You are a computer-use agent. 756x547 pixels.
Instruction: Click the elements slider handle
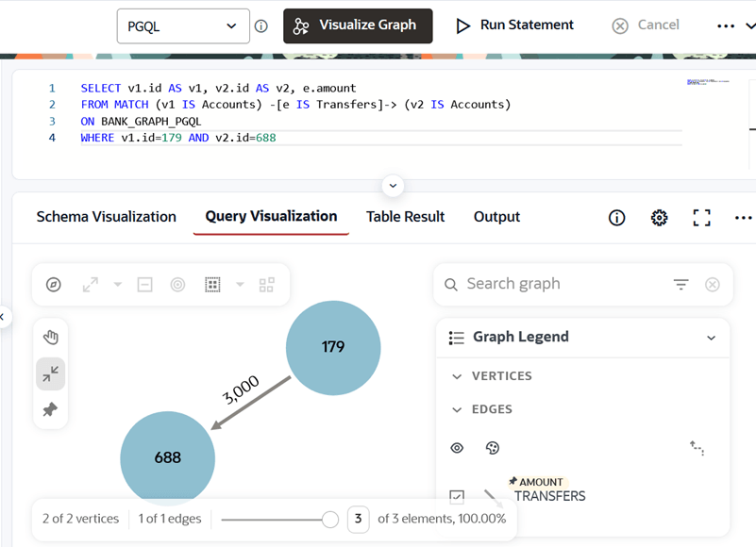click(x=330, y=520)
